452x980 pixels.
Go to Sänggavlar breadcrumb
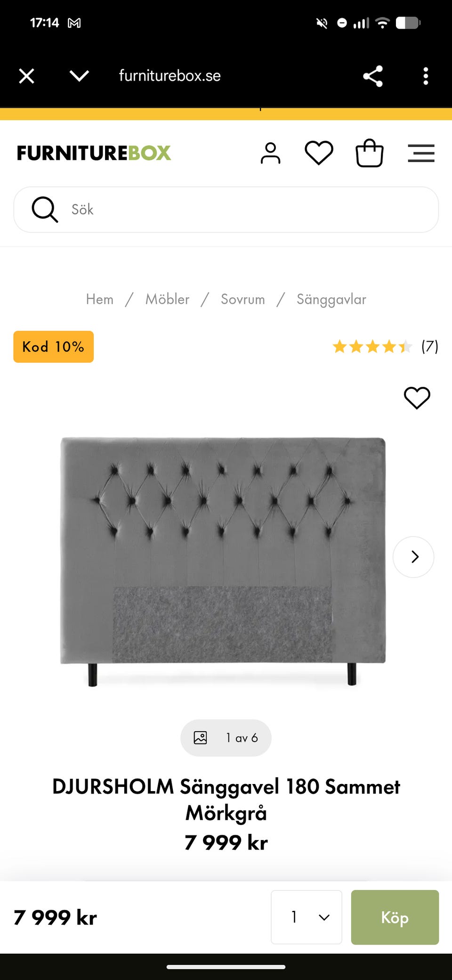point(331,300)
